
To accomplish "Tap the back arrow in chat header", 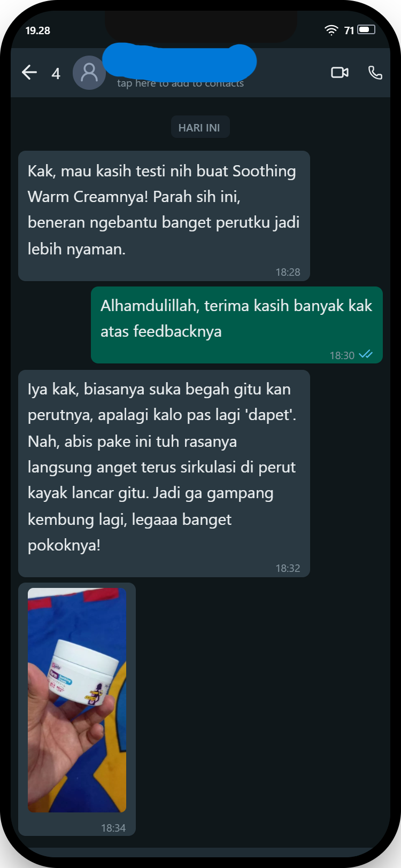I will click(x=29, y=72).
